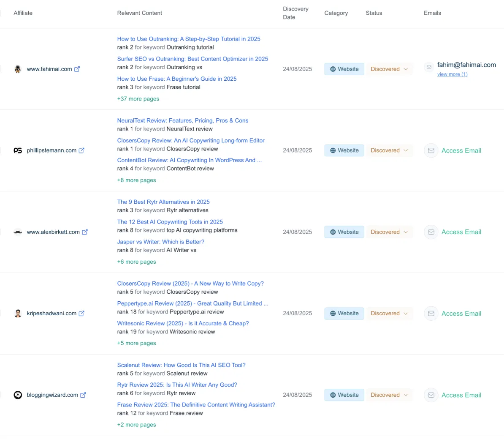Click envelope icon in alexbirkett.com row

[x=431, y=232]
